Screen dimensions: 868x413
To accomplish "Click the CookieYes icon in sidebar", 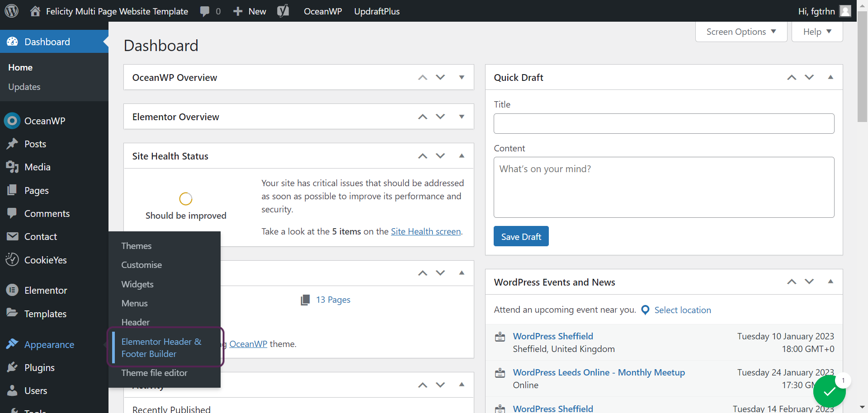I will tap(12, 260).
